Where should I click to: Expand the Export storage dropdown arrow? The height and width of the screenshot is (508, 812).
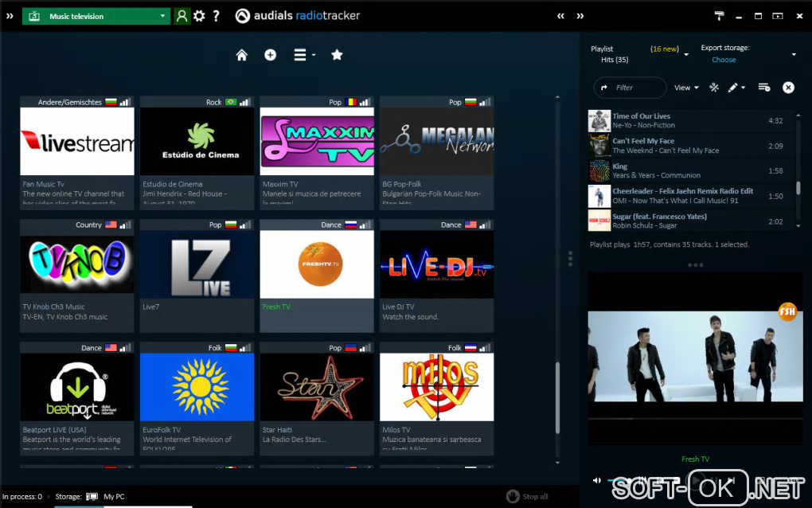point(794,54)
